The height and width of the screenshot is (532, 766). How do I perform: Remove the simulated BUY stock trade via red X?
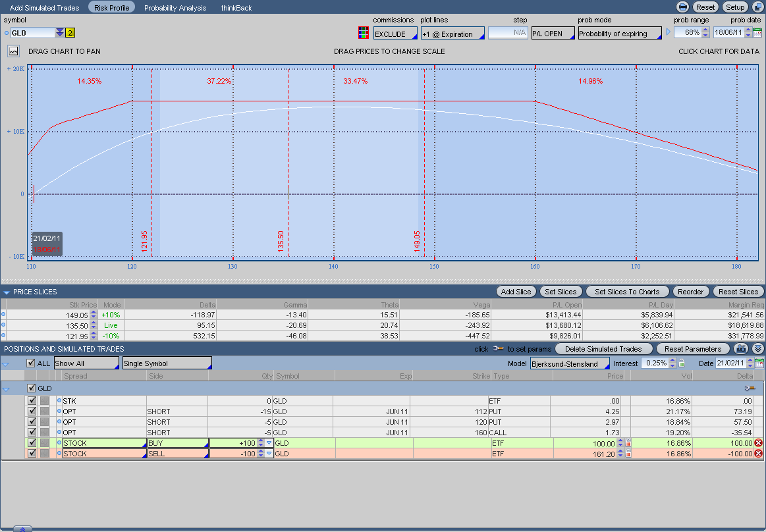pyautogui.click(x=758, y=443)
